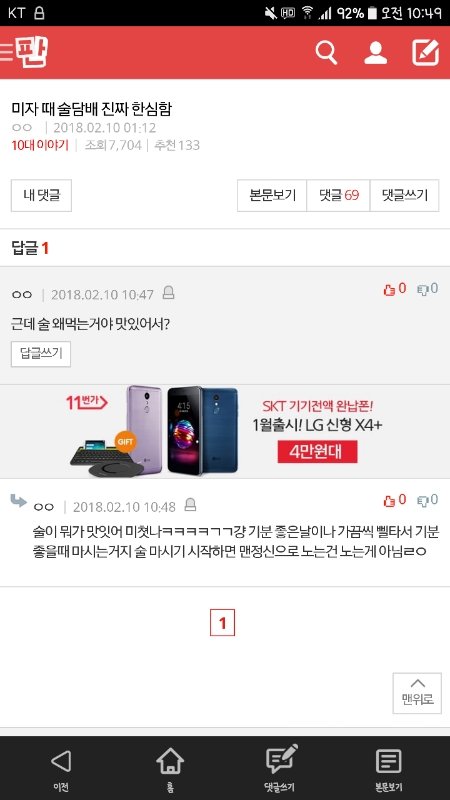
Task: Select the 본문보기 tab below the title
Action: [x=272, y=195]
